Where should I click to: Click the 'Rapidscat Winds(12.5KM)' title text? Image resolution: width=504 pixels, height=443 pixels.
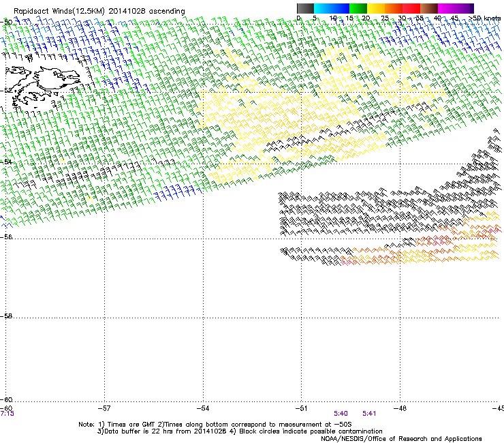click(59, 12)
